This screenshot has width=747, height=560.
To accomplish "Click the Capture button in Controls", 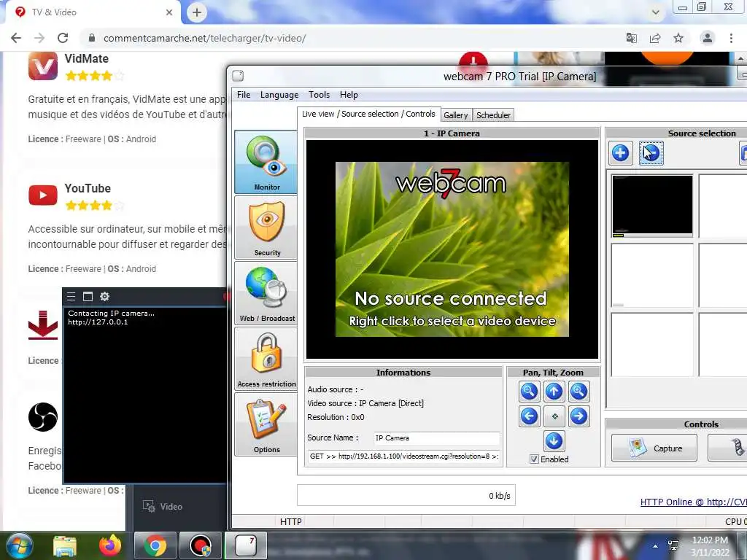I will click(654, 448).
